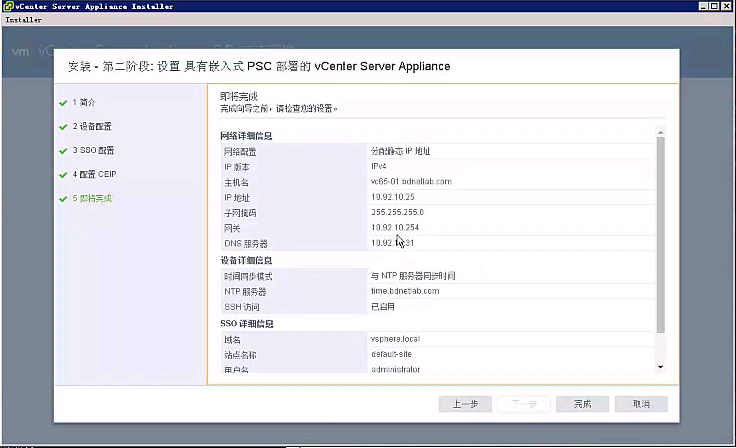Click the 上一步 back button
Screen dimensions: 736x448
465,404
